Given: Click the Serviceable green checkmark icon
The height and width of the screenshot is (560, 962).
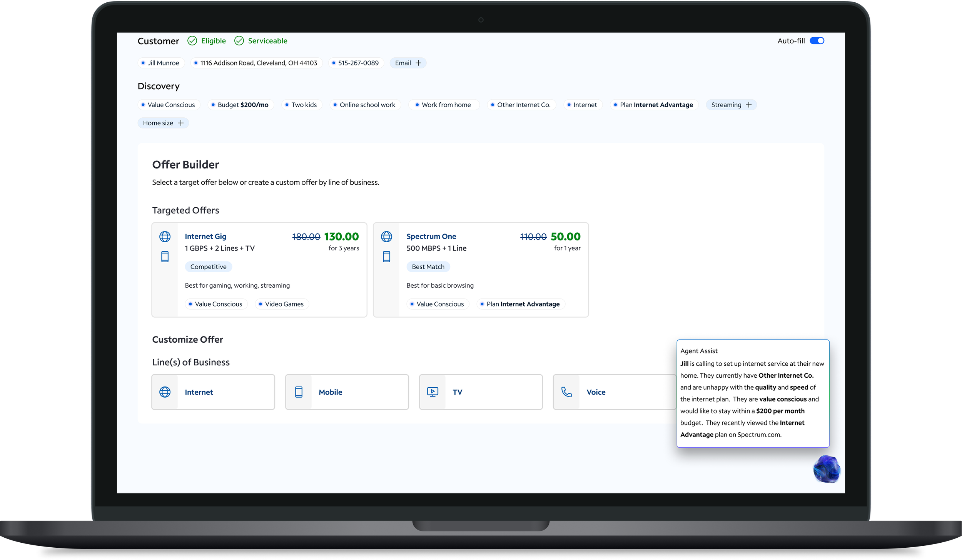Looking at the screenshot, I should [x=239, y=41].
